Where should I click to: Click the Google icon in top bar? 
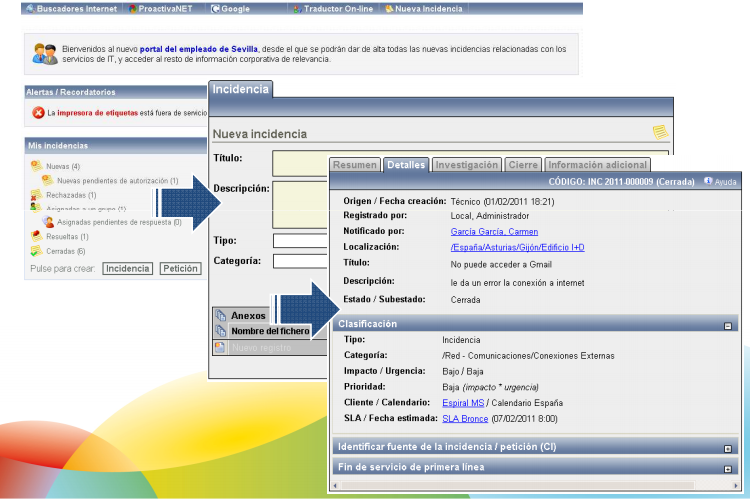[215, 9]
